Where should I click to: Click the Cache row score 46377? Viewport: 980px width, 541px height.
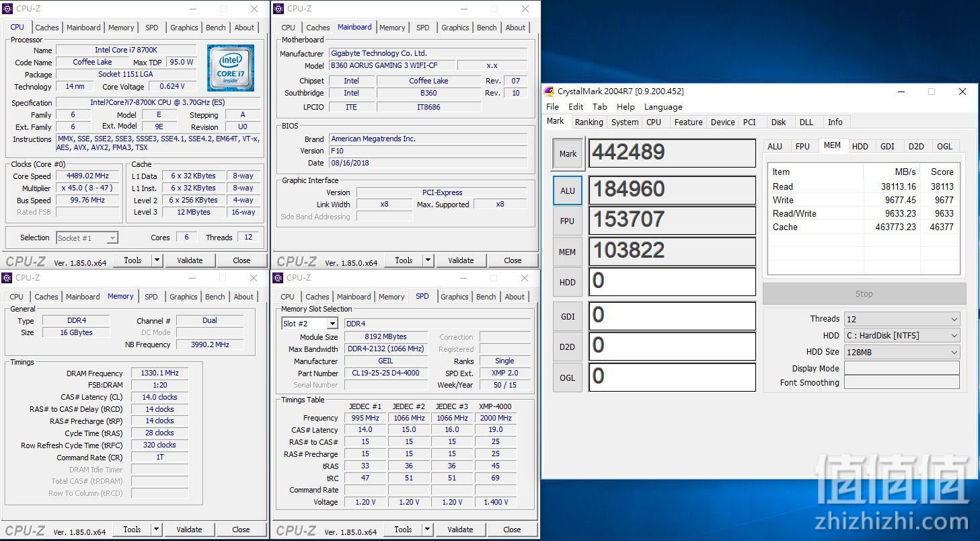point(942,227)
